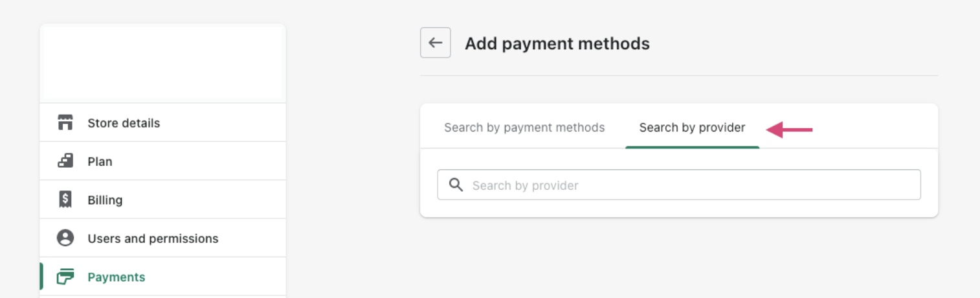Select the Search by provider tab
The image size is (980, 298).
[x=692, y=128]
